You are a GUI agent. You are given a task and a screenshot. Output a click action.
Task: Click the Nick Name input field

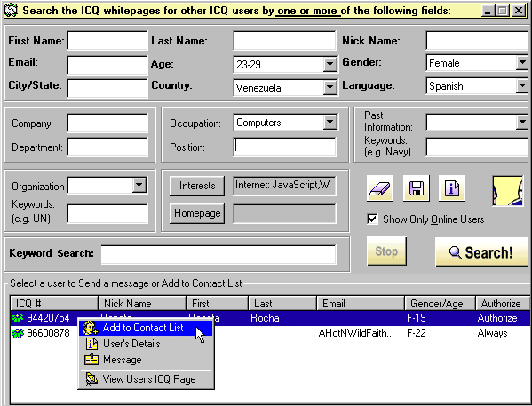[477, 41]
